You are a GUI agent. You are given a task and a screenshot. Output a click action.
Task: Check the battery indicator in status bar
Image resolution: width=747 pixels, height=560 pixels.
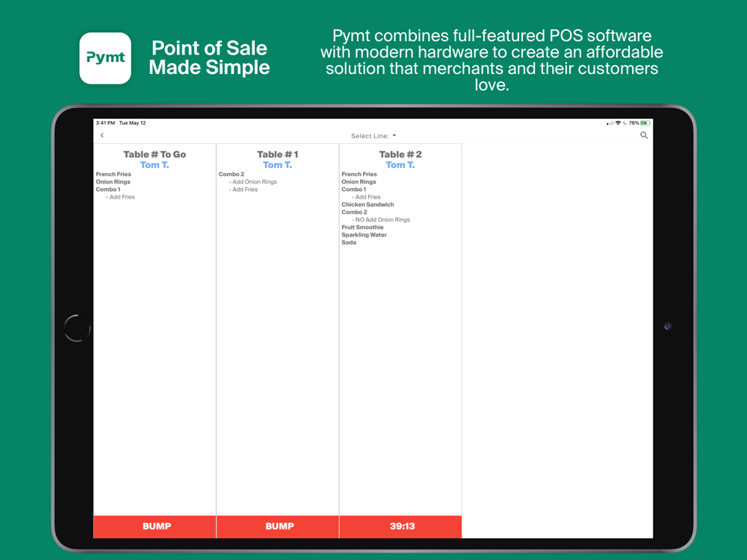pos(645,123)
